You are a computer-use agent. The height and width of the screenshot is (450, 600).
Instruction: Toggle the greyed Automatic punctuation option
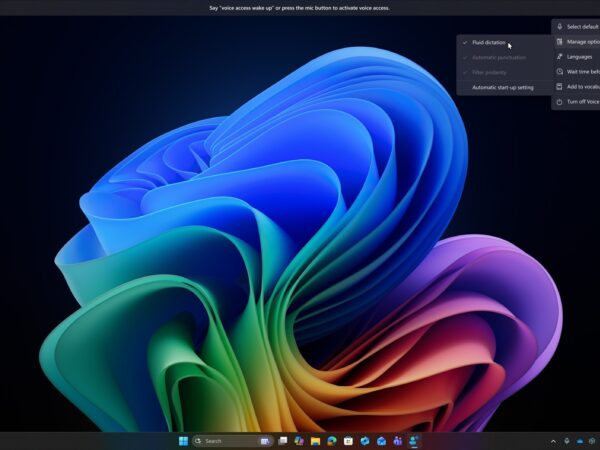(x=497, y=58)
